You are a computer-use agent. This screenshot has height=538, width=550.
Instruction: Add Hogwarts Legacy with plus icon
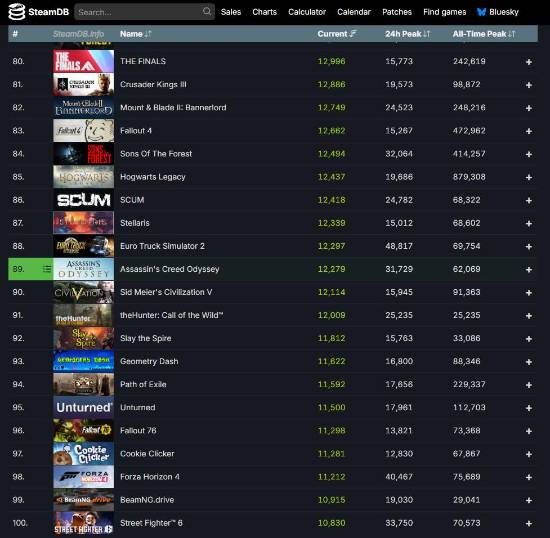tap(529, 177)
